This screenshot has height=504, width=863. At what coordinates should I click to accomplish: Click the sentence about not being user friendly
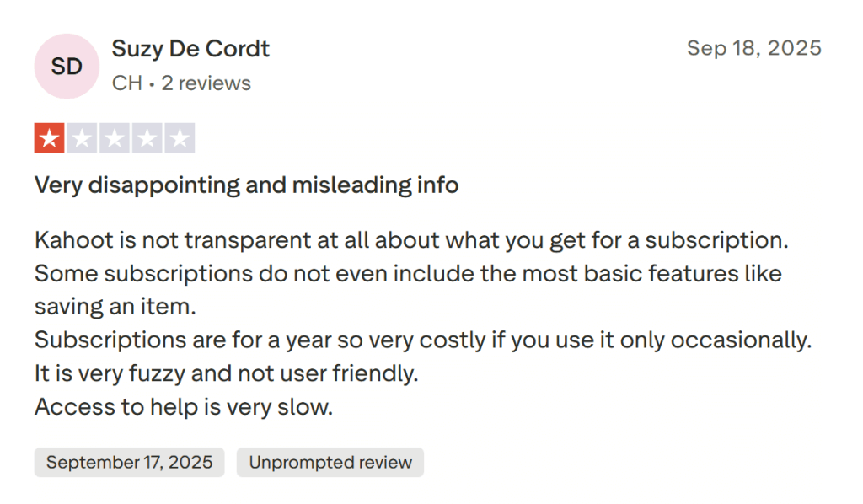tap(225, 373)
